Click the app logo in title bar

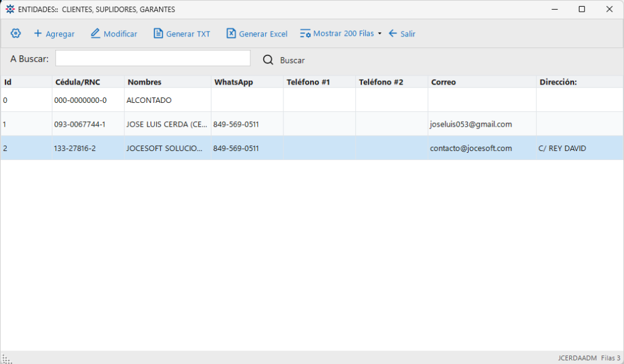[x=10, y=9]
